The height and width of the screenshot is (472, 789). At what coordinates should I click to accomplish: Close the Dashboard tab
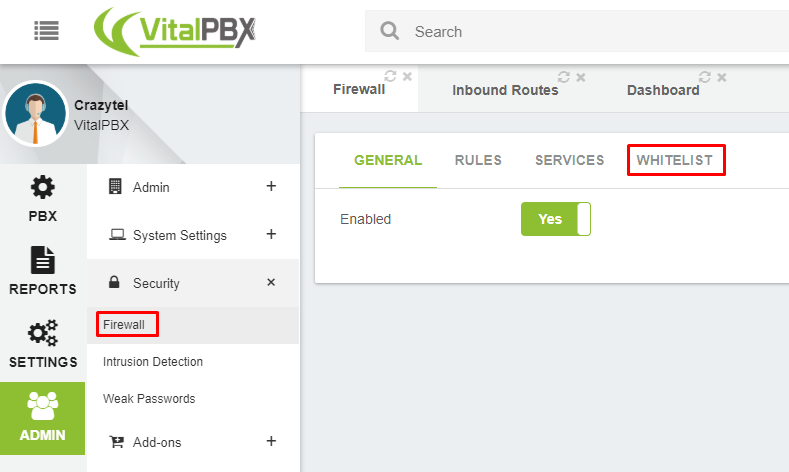point(722,77)
